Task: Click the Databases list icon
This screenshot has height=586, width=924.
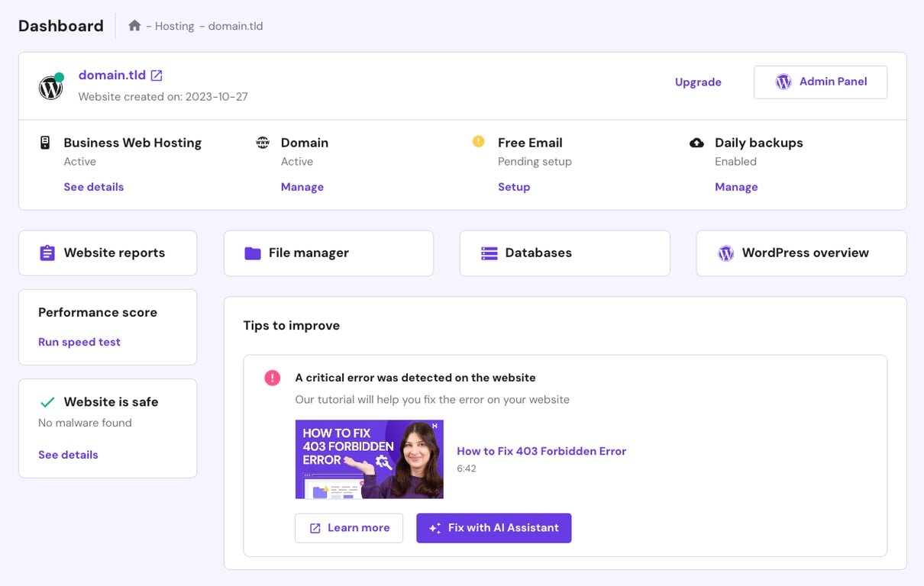Action: [487, 253]
